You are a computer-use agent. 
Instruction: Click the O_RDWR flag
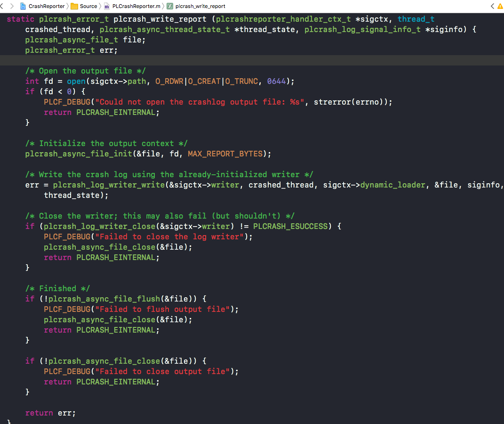click(169, 81)
